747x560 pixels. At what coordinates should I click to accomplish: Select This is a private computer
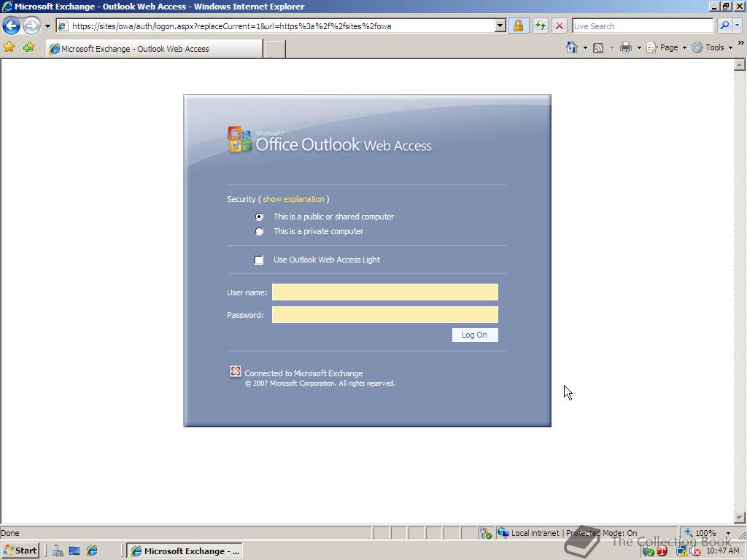pyautogui.click(x=259, y=231)
